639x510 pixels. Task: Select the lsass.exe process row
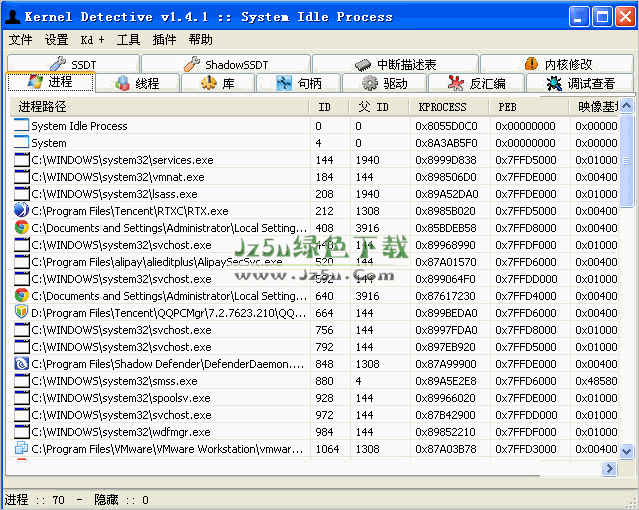click(314, 194)
